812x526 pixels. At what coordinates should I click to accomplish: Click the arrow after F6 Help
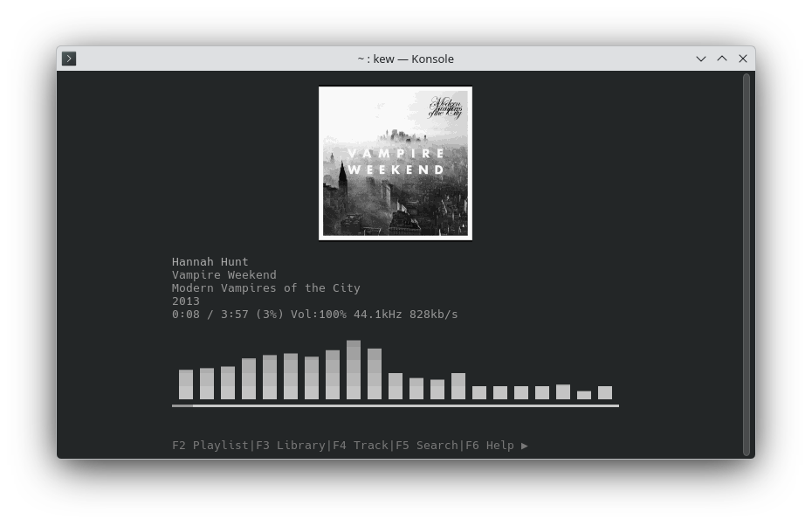tap(524, 446)
